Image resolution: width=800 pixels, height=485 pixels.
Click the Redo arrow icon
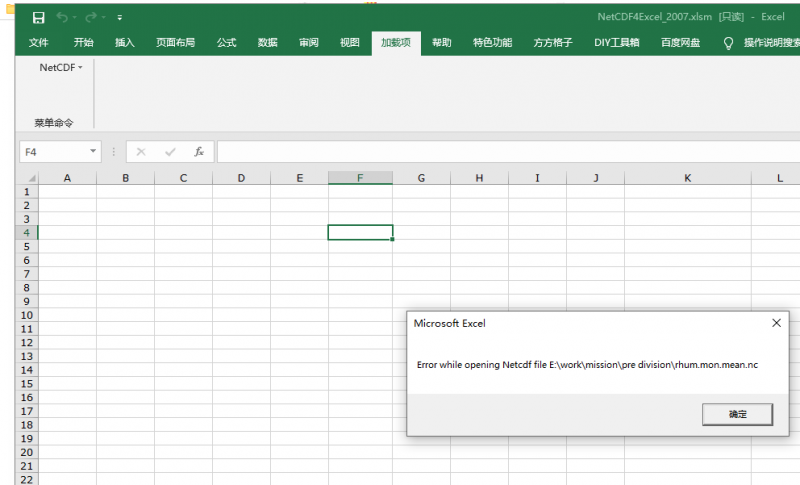coord(92,17)
